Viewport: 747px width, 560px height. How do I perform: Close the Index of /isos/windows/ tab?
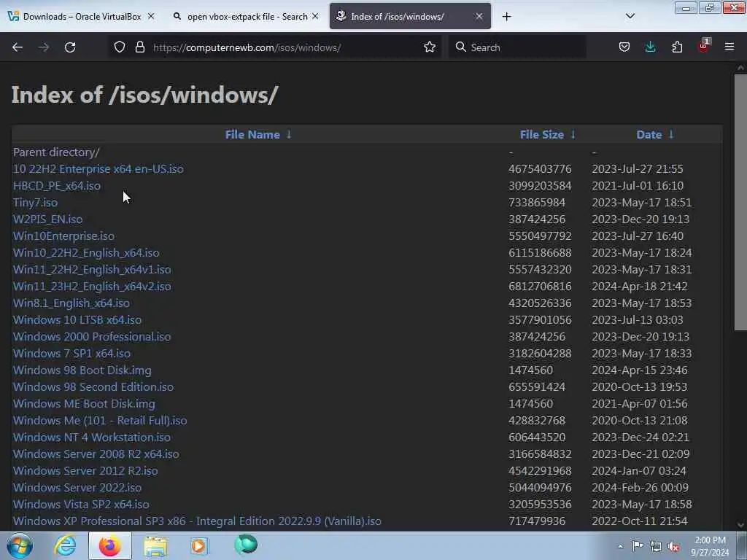pos(479,16)
